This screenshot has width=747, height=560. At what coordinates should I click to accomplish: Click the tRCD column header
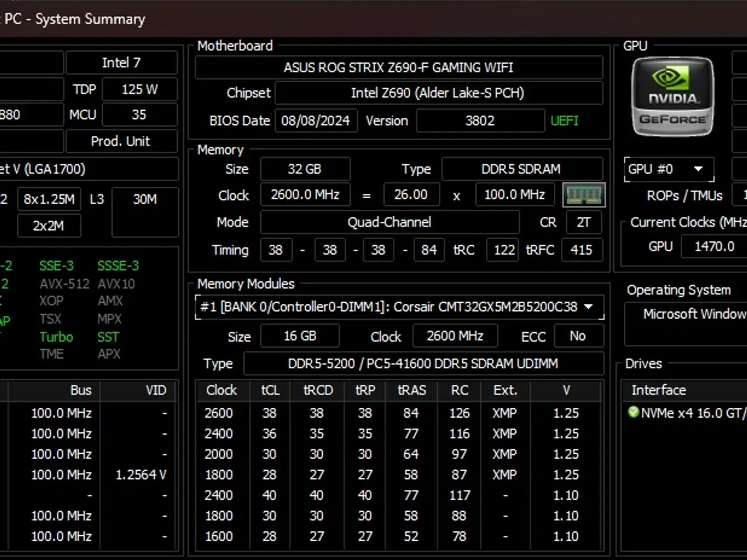click(317, 390)
